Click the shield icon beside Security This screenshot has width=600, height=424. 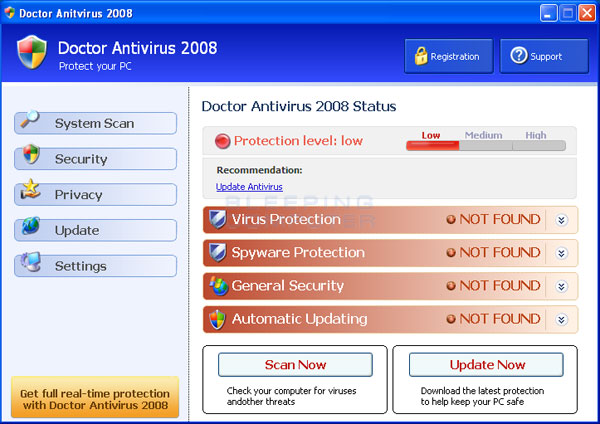point(31,156)
